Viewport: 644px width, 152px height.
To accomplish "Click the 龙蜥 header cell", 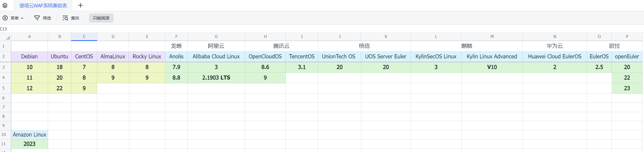I will (176, 46).
